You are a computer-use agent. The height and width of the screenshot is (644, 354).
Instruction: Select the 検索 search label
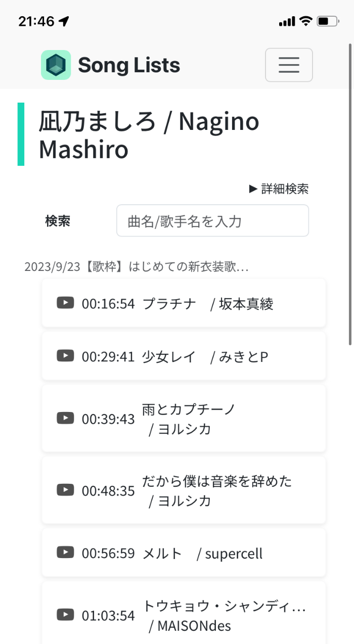[57, 221]
